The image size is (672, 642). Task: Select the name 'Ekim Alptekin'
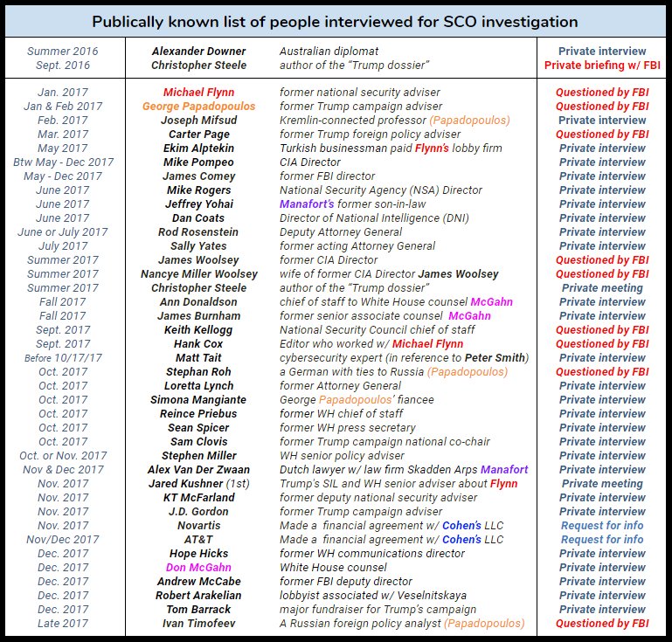pyautogui.click(x=199, y=148)
